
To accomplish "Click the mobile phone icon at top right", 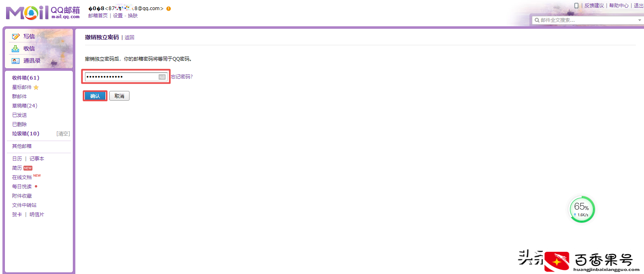I will point(576,6).
